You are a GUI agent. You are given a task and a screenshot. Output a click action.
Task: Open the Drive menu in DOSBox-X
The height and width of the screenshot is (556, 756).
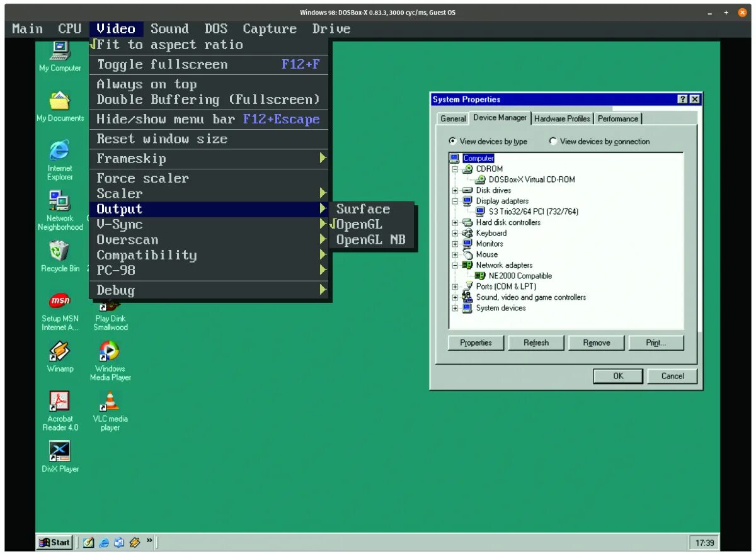331,29
